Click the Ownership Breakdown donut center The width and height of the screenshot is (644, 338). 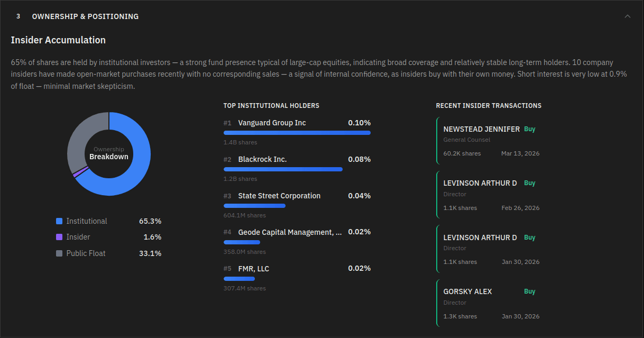coord(109,153)
